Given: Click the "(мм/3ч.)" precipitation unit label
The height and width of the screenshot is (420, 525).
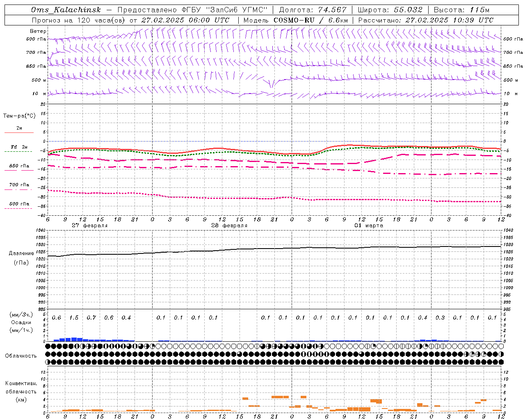Looking at the screenshot, I should (21, 315).
